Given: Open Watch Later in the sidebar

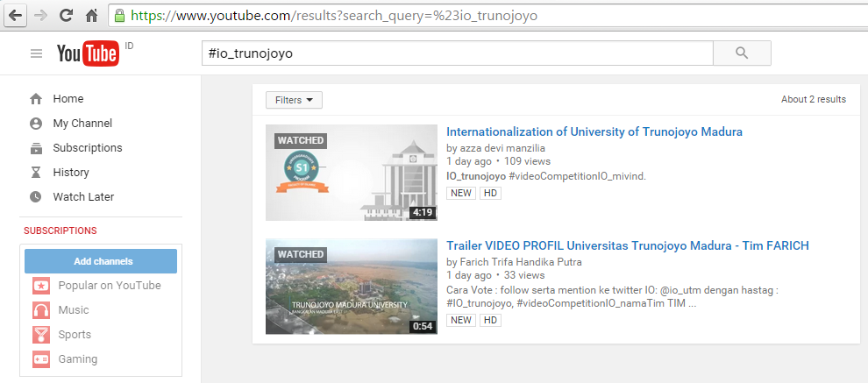Looking at the screenshot, I should 83,196.
